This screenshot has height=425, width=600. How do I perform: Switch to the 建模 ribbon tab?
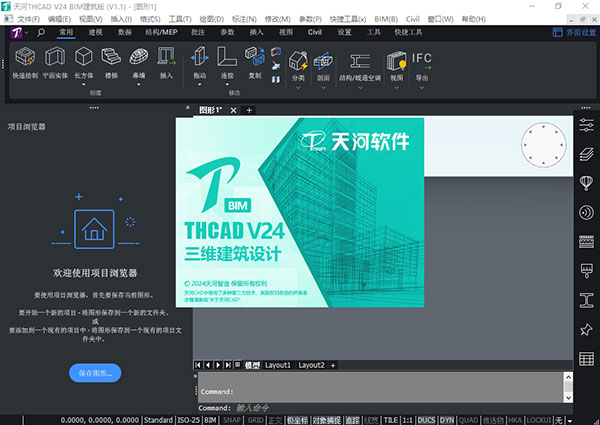tap(95, 32)
